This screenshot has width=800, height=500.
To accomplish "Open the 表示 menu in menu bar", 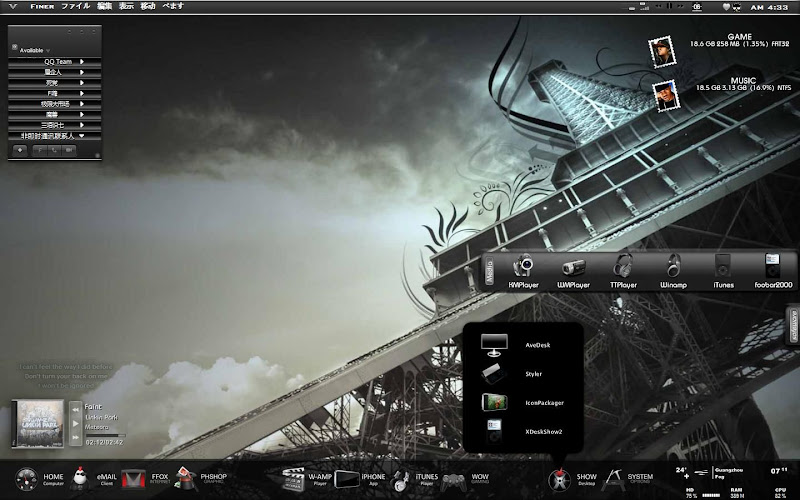I will pos(126,6).
